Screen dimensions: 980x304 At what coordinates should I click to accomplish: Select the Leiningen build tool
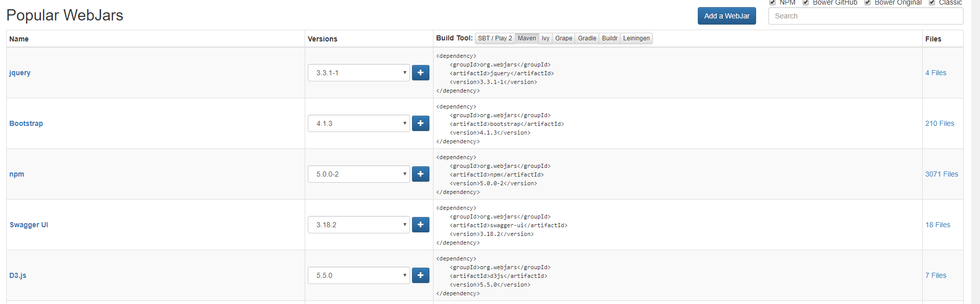coord(636,38)
